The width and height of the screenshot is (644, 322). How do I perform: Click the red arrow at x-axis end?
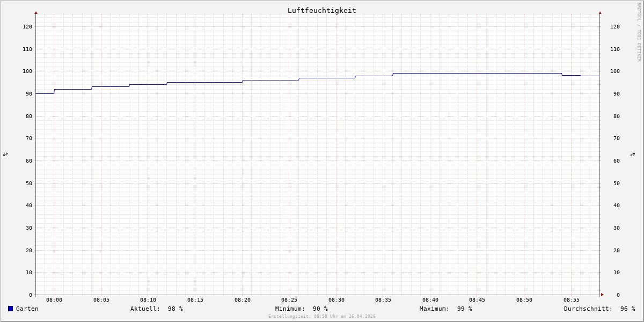(602, 295)
